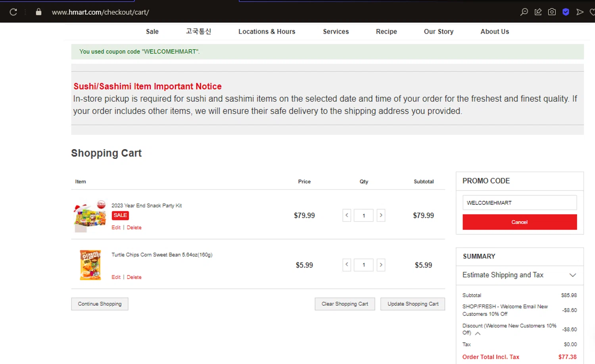Open the 고국통신 menu item
Viewport: 595px width, 364px height.
pos(199,31)
